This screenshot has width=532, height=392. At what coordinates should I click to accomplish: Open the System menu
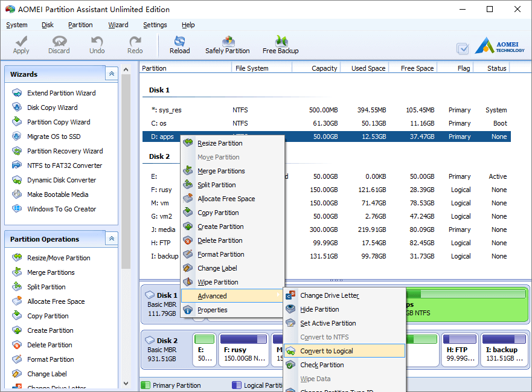17,25
